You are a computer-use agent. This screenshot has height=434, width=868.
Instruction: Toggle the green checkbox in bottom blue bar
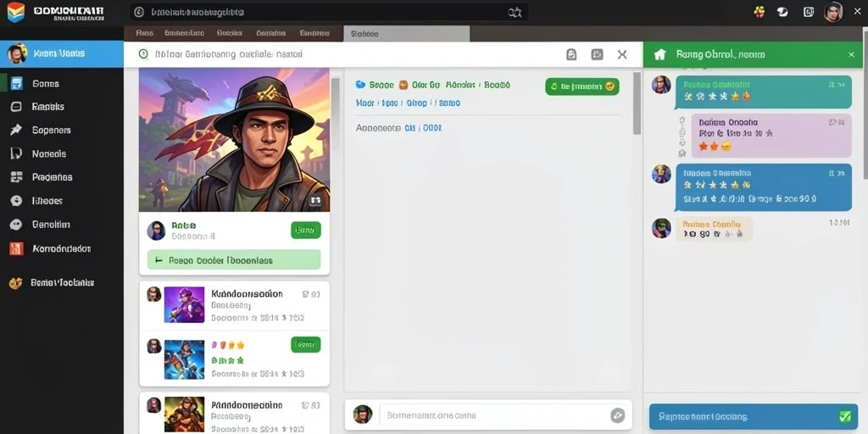coord(845,416)
